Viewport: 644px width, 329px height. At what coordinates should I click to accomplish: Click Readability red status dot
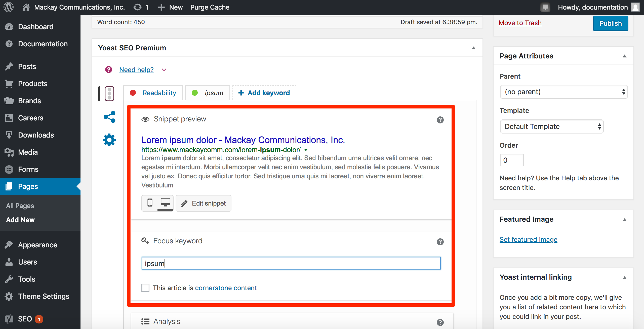(133, 93)
